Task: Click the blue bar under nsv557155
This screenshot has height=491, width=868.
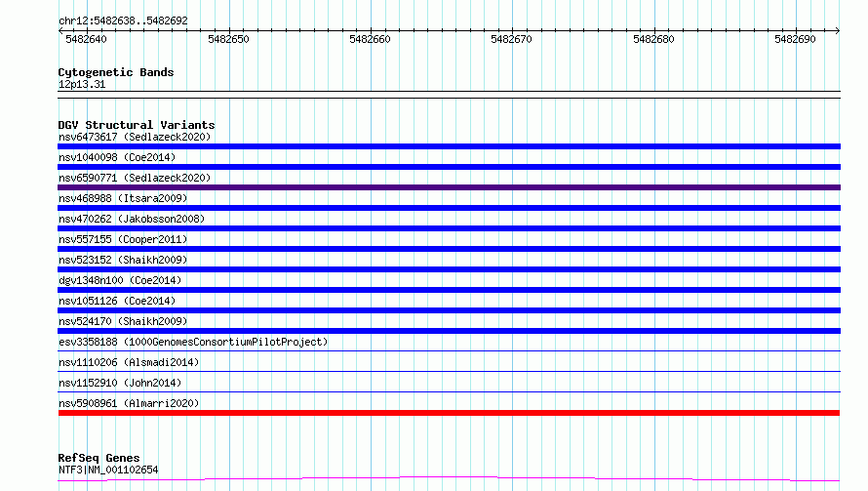Action: point(449,249)
